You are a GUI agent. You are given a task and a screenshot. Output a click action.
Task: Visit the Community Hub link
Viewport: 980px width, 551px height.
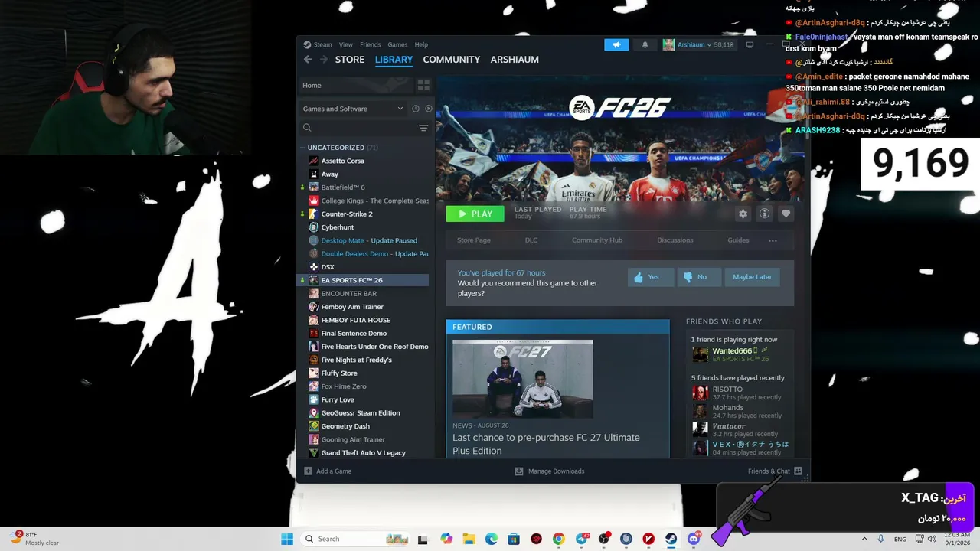597,240
